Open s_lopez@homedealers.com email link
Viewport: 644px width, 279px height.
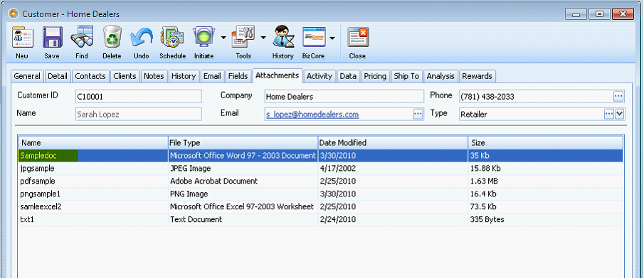pyautogui.click(x=312, y=115)
